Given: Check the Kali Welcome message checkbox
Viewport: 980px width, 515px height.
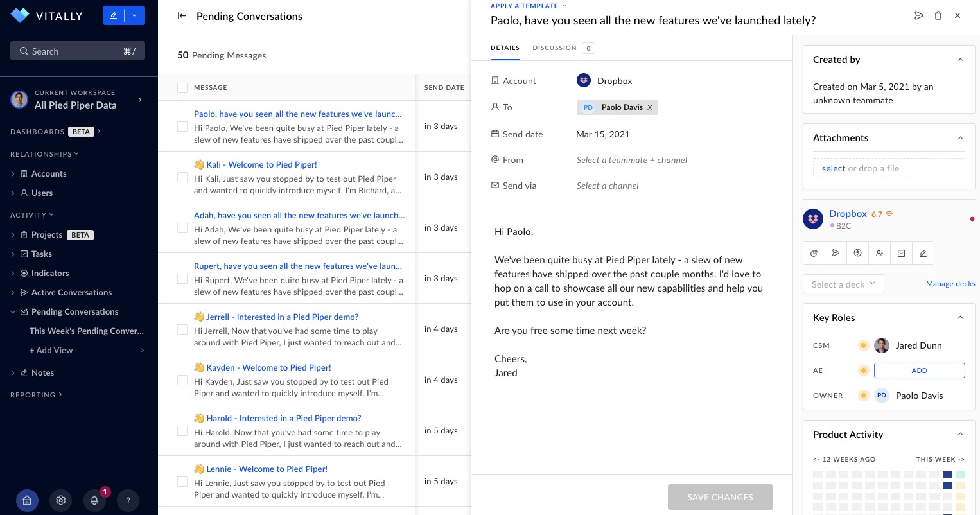Looking at the screenshot, I should click(182, 177).
